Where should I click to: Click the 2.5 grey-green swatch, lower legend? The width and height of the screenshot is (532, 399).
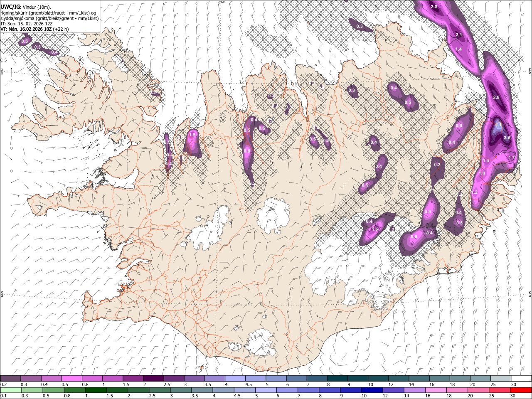[159, 390]
